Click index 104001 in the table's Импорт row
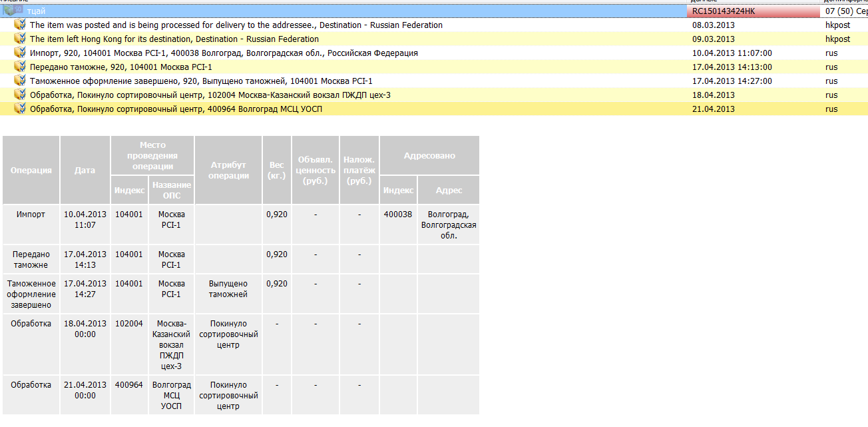The width and height of the screenshot is (868, 427). pyautogui.click(x=129, y=214)
